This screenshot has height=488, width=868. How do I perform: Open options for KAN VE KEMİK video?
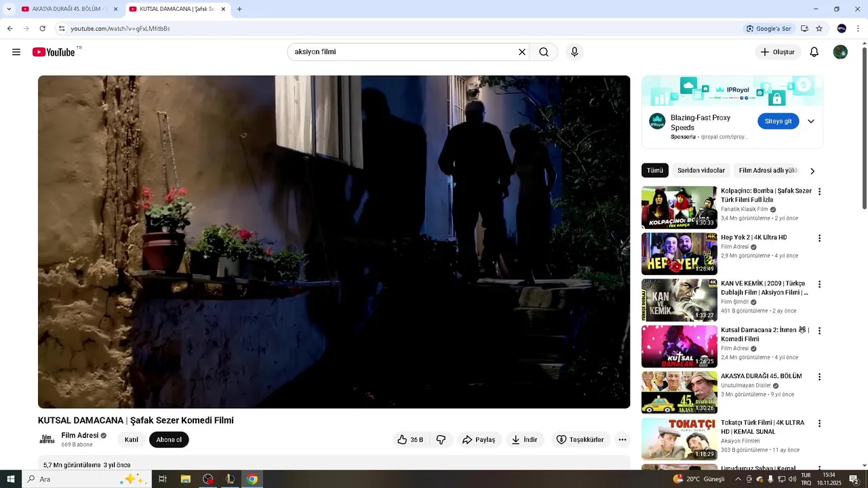819,285
